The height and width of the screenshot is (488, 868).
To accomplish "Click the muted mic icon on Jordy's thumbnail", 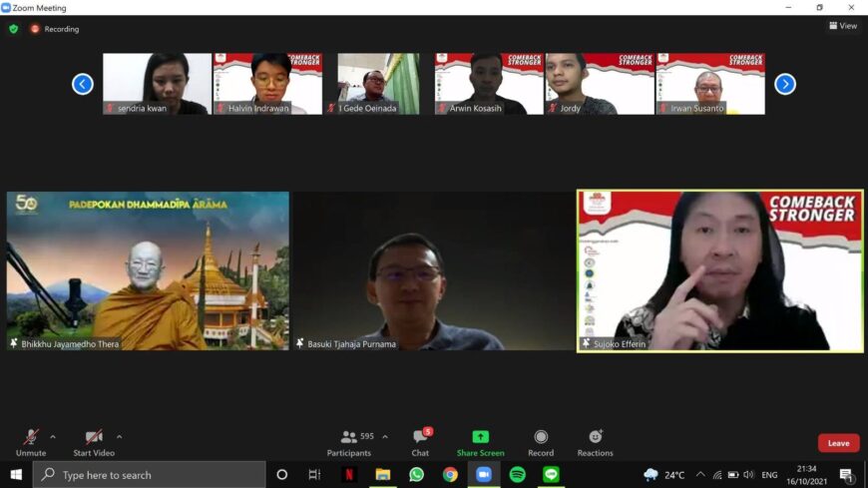I will point(553,108).
